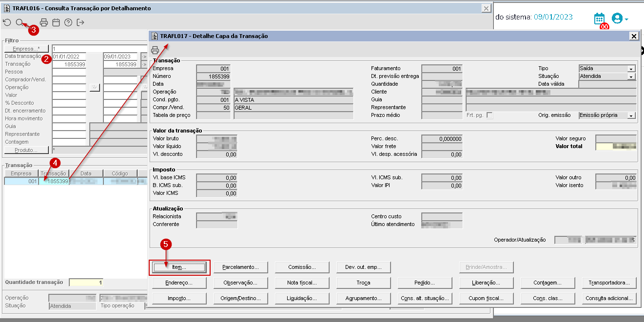
Task: Select transaction row 1855399 in the grid
Action: [76, 181]
